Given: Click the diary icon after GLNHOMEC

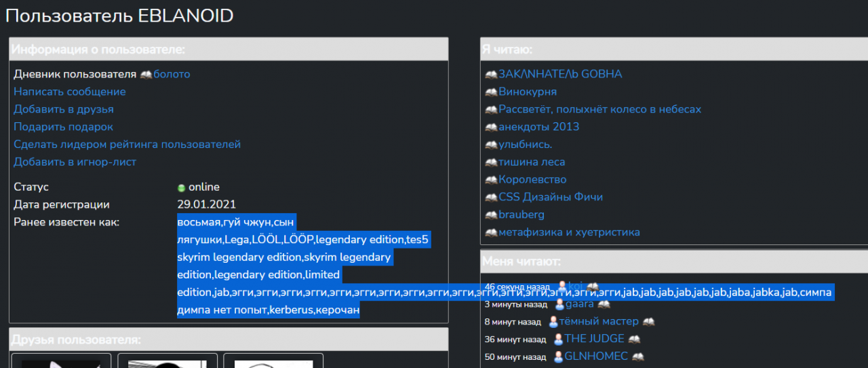Looking at the screenshot, I should 637,356.
